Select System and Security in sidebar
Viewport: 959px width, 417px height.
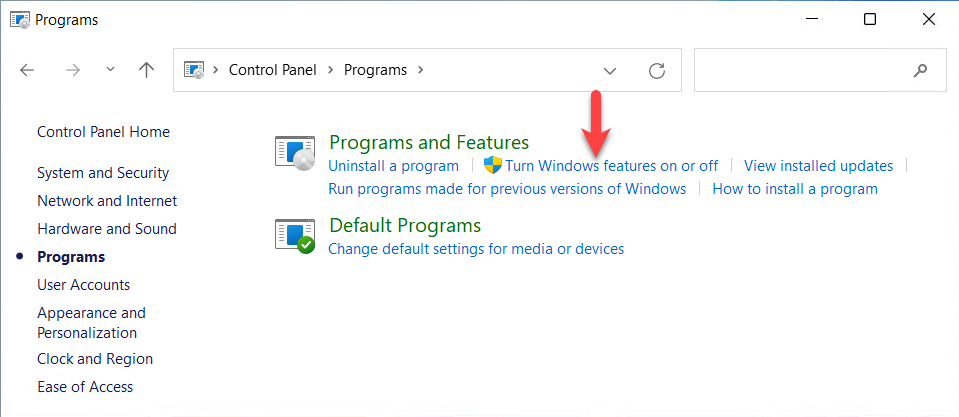coord(103,173)
